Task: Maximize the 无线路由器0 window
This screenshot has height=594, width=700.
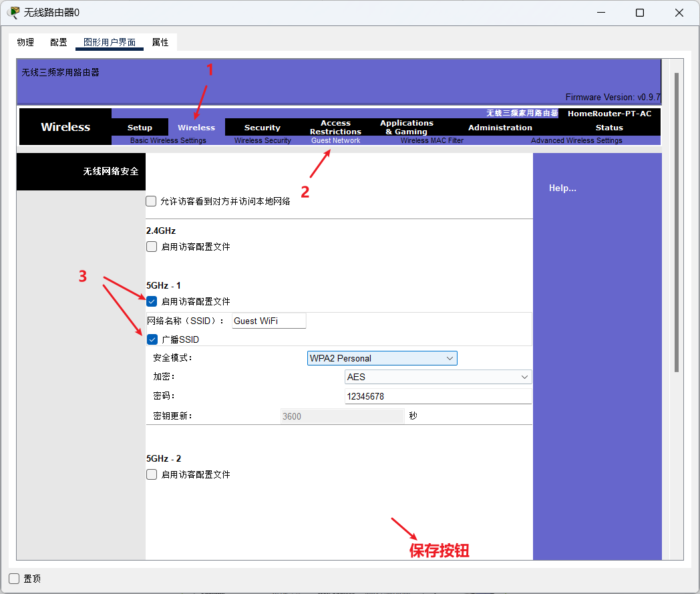Action: pyautogui.click(x=640, y=13)
